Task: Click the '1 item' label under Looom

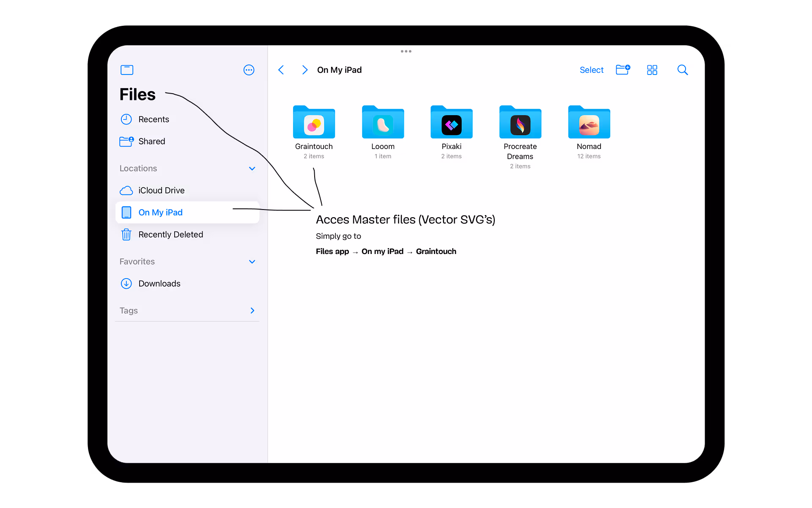Action: point(383,156)
